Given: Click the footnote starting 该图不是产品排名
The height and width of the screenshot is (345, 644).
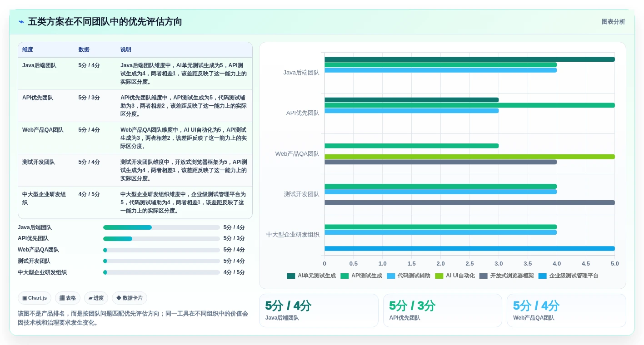Looking at the screenshot, I should click(133, 318).
